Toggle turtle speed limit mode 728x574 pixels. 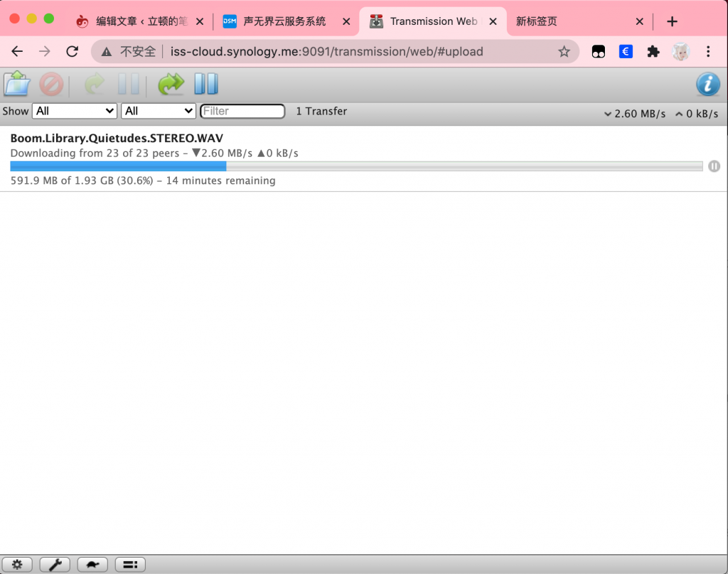pyautogui.click(x=92, y=565)
